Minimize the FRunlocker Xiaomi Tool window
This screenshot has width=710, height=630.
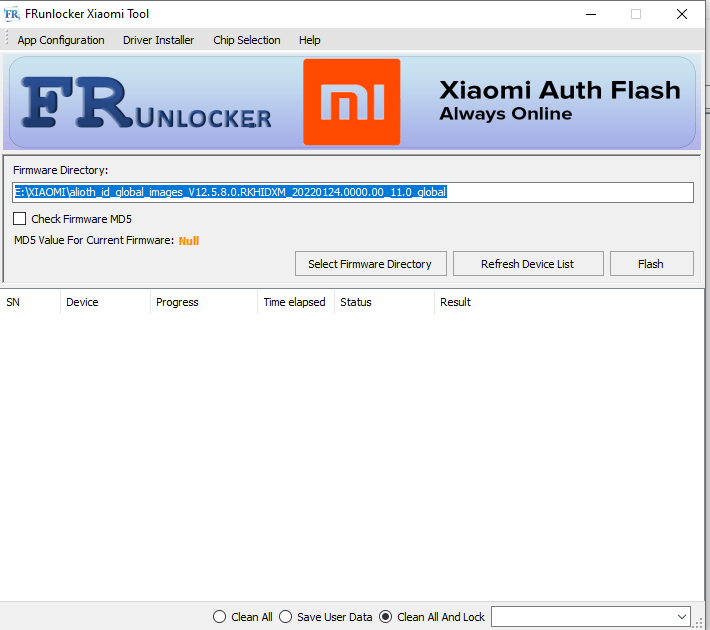coord(591,14)
